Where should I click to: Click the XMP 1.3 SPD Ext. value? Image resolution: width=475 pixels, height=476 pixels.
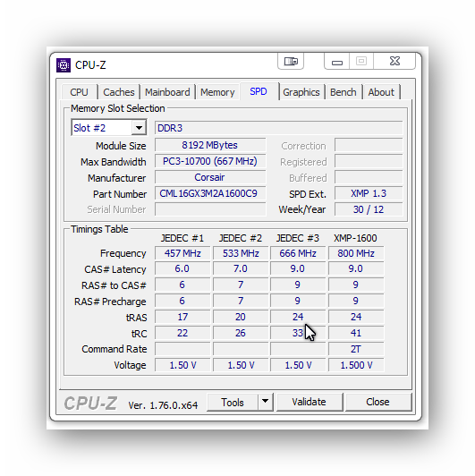click(x=369, y=193)
